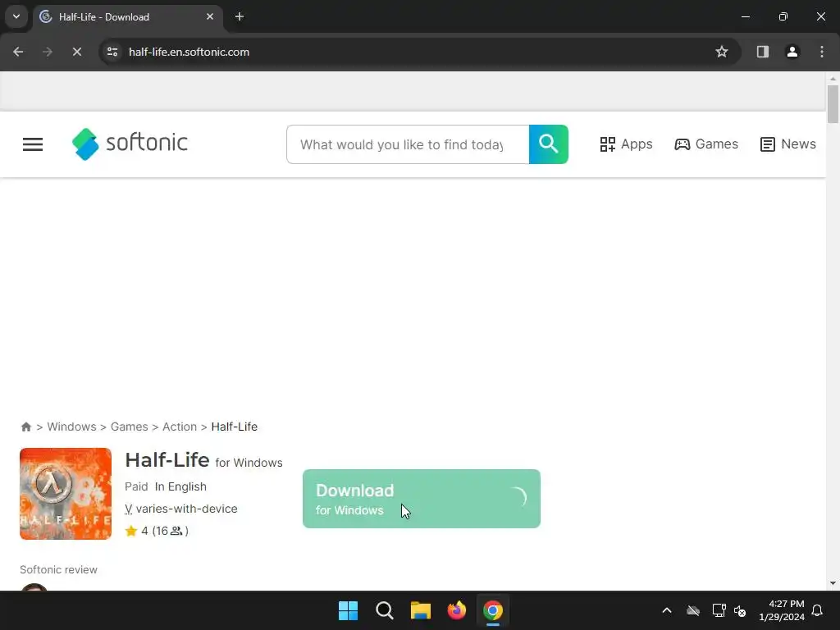The image size is (840, 630).
Task: Click the search magnifier button
Action: coord(548,144)
